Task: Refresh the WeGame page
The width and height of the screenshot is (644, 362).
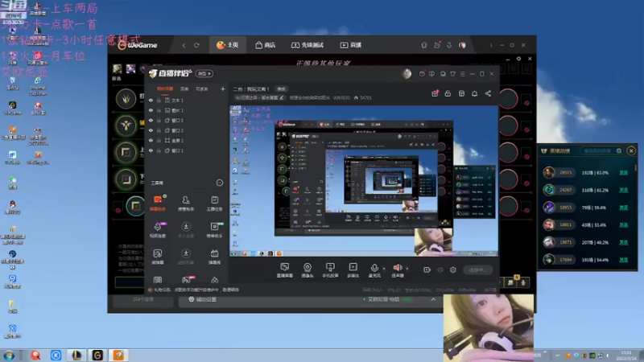Action: click(x=196, y=45)
